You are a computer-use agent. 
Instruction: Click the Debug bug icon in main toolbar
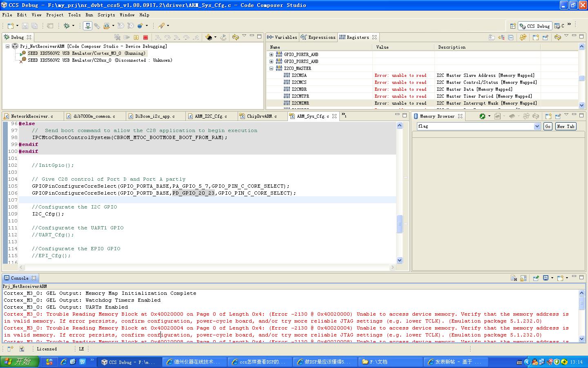[x=67, y=26]
